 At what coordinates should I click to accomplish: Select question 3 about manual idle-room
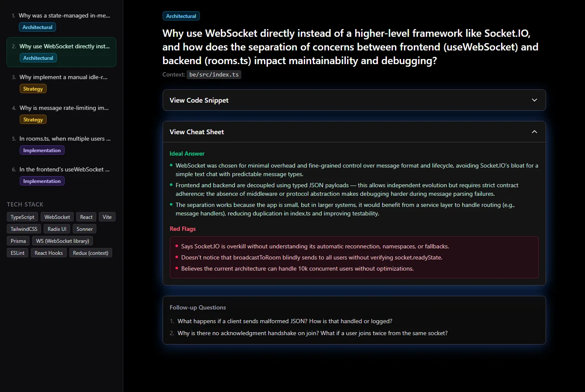click(63, 77)
